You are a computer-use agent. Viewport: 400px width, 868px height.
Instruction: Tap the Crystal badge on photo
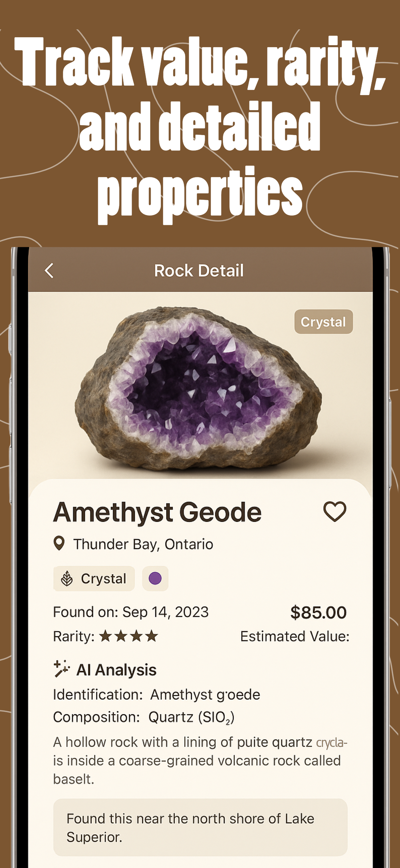point(323,322)
